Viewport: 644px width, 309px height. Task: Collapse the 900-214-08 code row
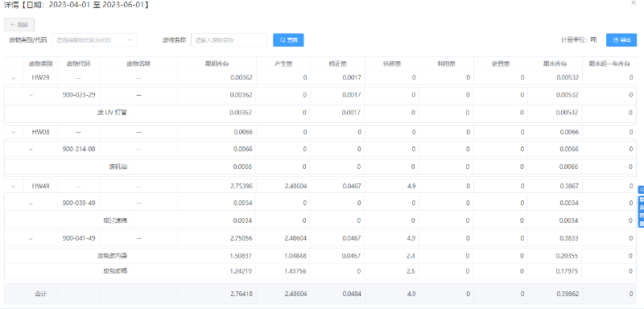point(31,150)
